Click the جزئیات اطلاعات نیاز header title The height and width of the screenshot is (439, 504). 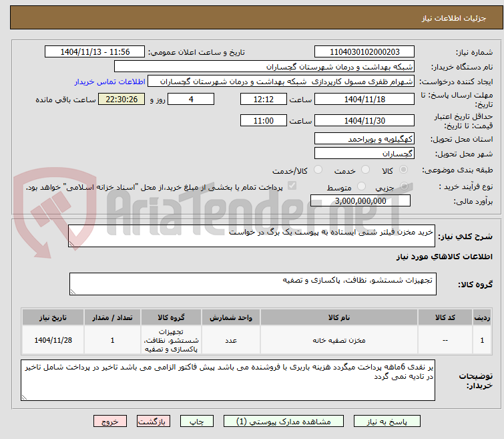click(x=454, y=18)
